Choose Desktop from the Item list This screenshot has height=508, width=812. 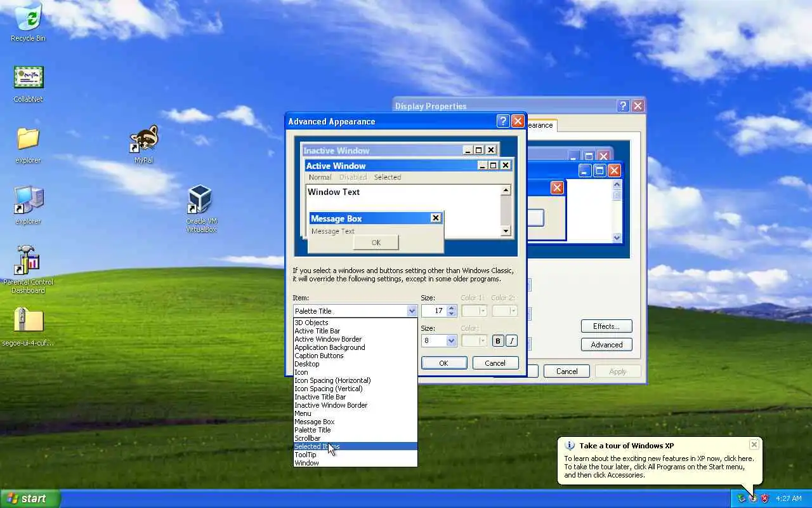click(355, 364)
